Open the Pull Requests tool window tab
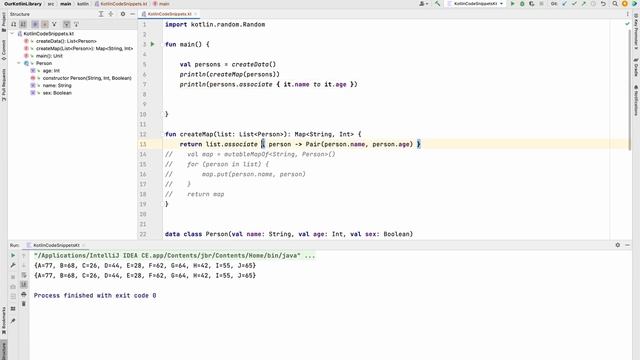Screen dimensions: 640x360 click(4, 85)
